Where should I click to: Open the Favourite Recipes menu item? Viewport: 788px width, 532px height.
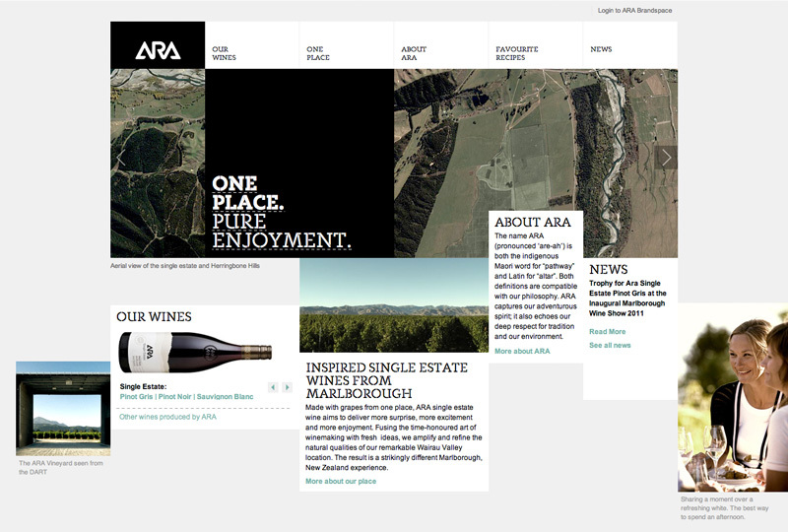(x=516, y=53)
